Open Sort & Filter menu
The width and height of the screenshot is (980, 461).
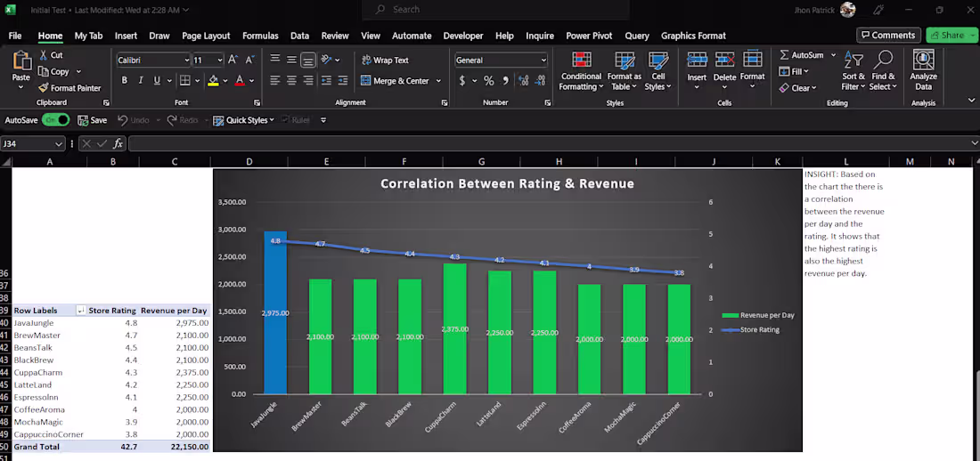click(853, 71)
